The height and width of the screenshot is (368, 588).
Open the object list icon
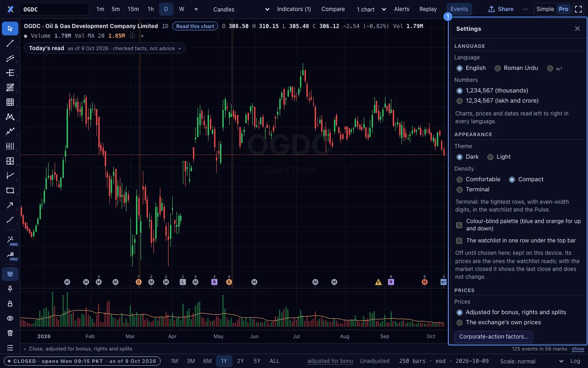click(10, 348)
